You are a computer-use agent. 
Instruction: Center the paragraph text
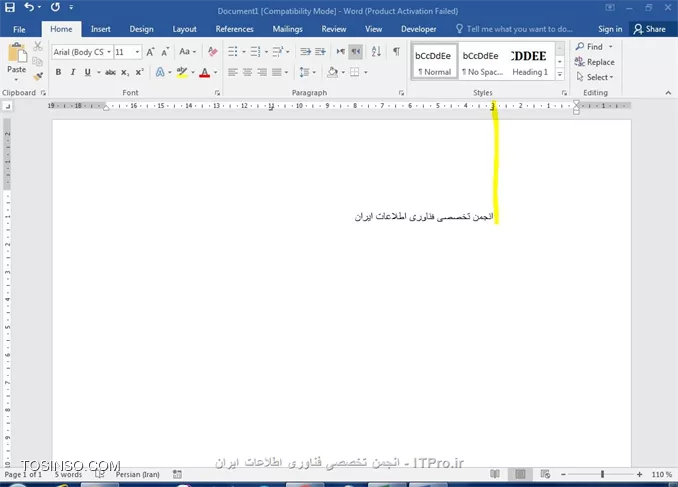(247, 72)
